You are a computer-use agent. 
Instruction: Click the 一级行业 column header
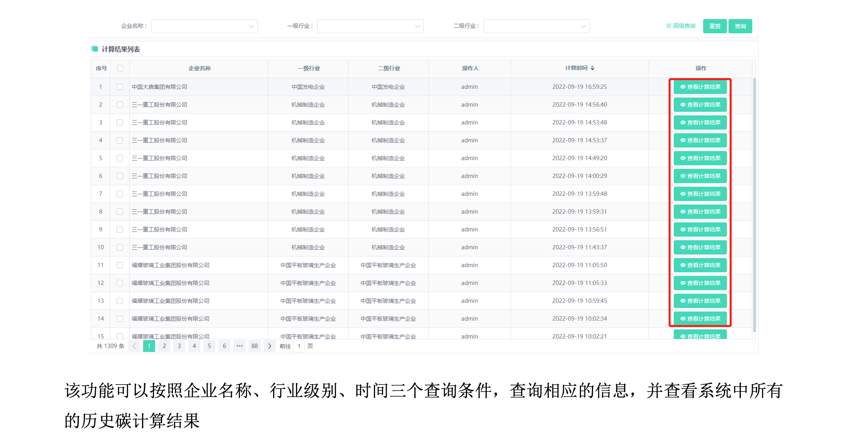point(309,68)
